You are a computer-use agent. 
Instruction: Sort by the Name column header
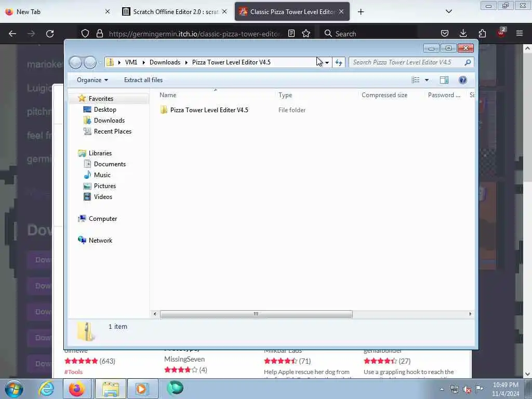(216, 95)
